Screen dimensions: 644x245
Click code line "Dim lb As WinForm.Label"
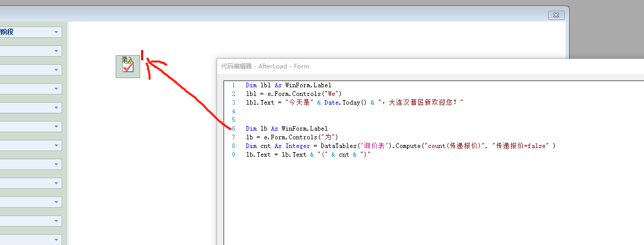pos(287,129)
